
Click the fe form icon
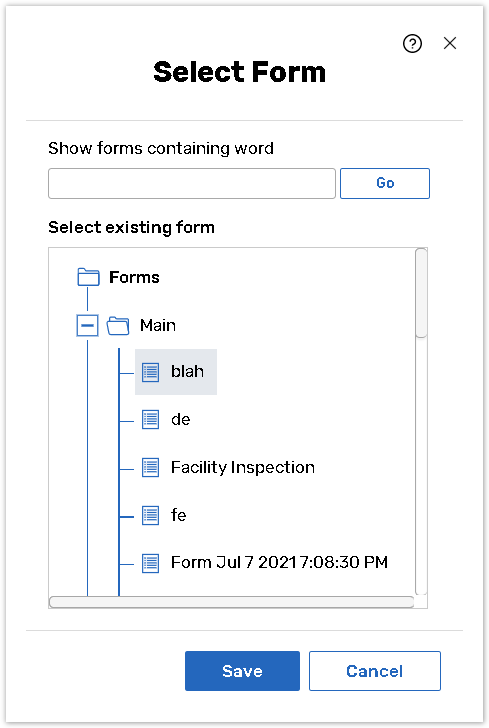(150, 515)
